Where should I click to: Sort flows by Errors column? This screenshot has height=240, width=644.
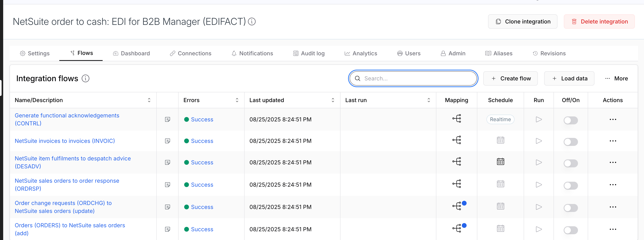[237, 100]
